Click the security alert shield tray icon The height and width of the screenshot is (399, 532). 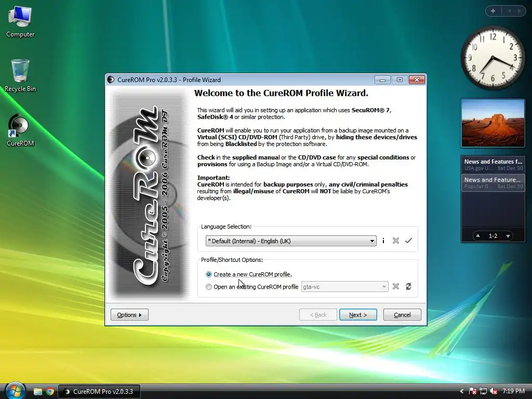pyautogui.click(x=472, y=391)
